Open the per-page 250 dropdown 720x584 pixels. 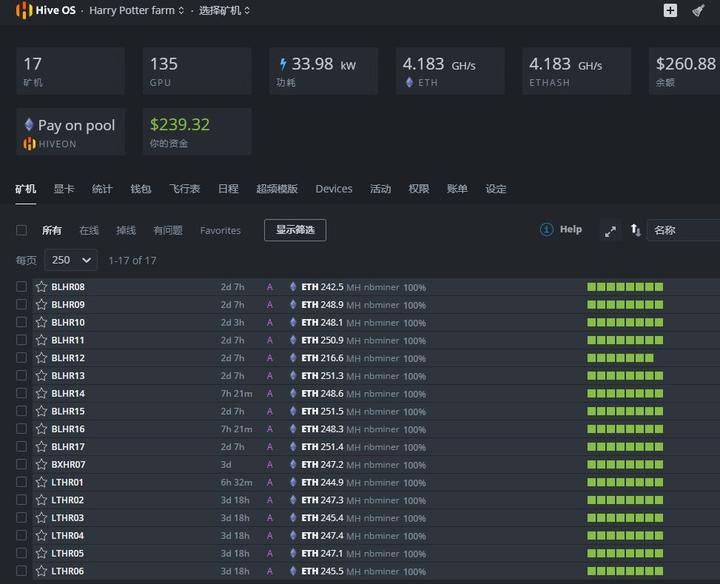coord(71,260)
